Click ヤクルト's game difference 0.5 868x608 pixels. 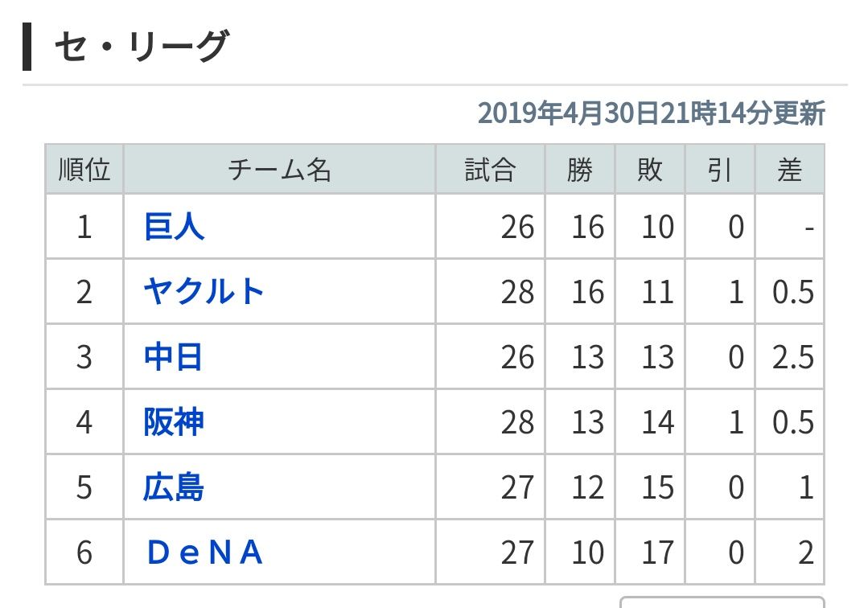(793, 292)
